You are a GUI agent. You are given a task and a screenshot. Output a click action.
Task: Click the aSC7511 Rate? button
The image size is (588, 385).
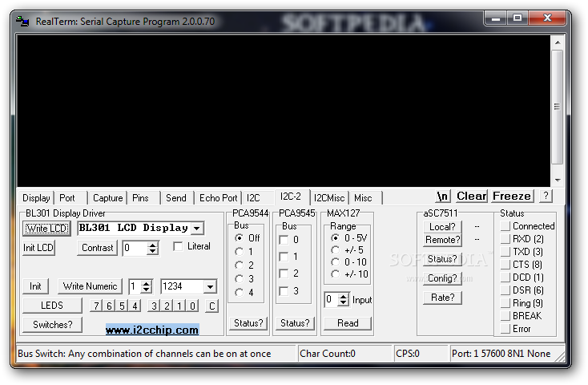(x=442, y=298)
